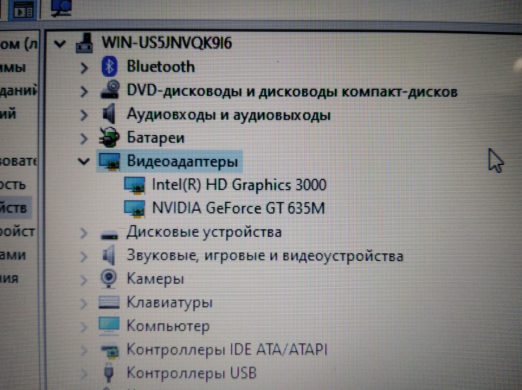
Task: Expand Аудиовходы и аудиовыходы chevron
Action: coord(84,115)
